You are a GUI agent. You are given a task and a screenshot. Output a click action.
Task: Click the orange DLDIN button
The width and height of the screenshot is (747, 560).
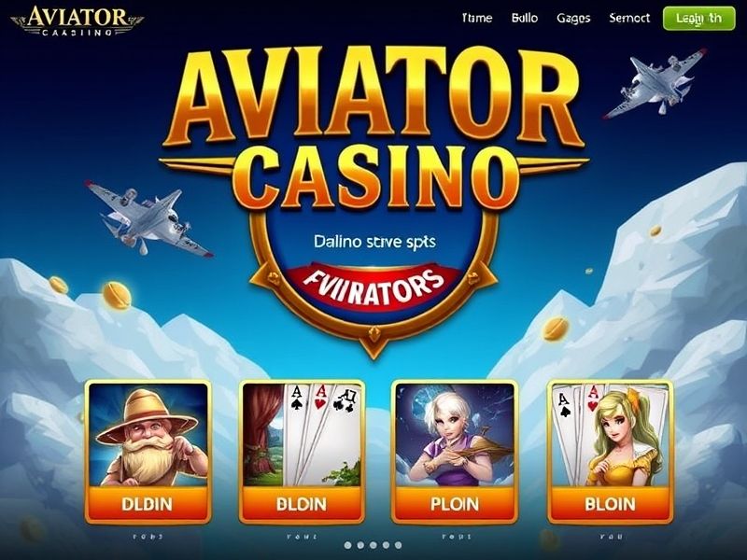click(x=148, y=504)
